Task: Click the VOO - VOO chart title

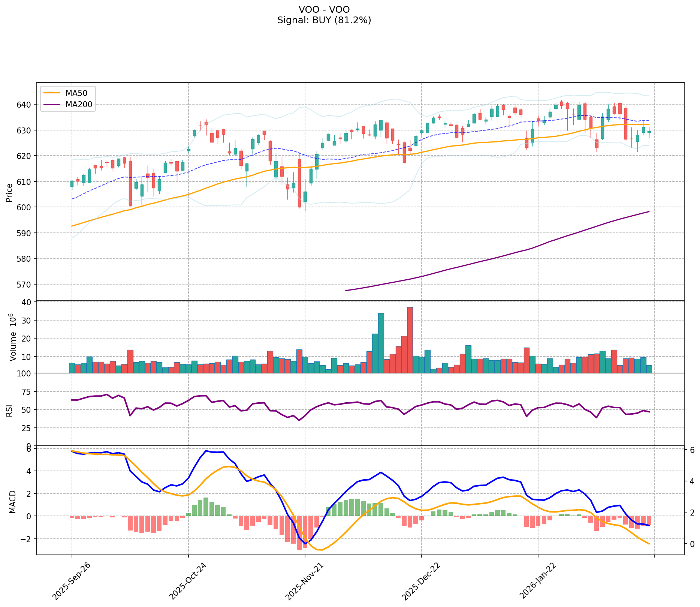Action: pyautogui.click(x=324, y=9)
